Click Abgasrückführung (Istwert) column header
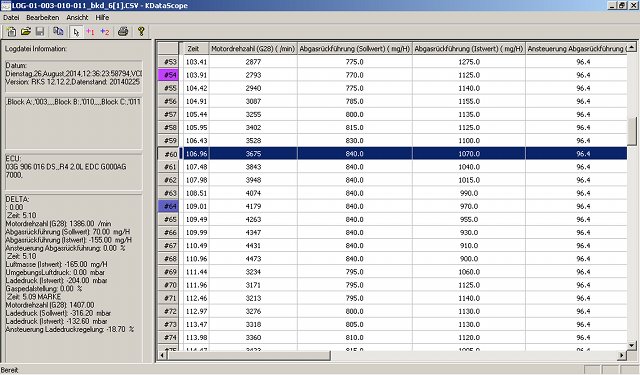Screen dimensions: 640x375 (x=469, y=49)
